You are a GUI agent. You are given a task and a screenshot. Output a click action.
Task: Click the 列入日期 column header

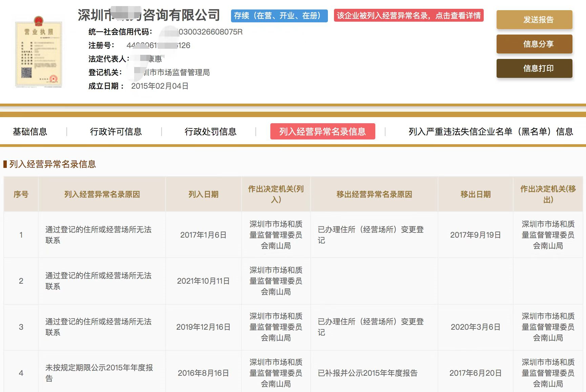click(203, 194)
